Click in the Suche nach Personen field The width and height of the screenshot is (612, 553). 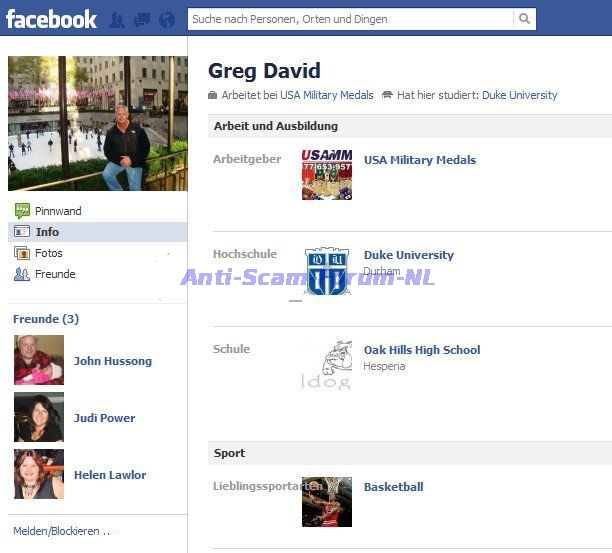pyautogui.click(x=350, y=19)
